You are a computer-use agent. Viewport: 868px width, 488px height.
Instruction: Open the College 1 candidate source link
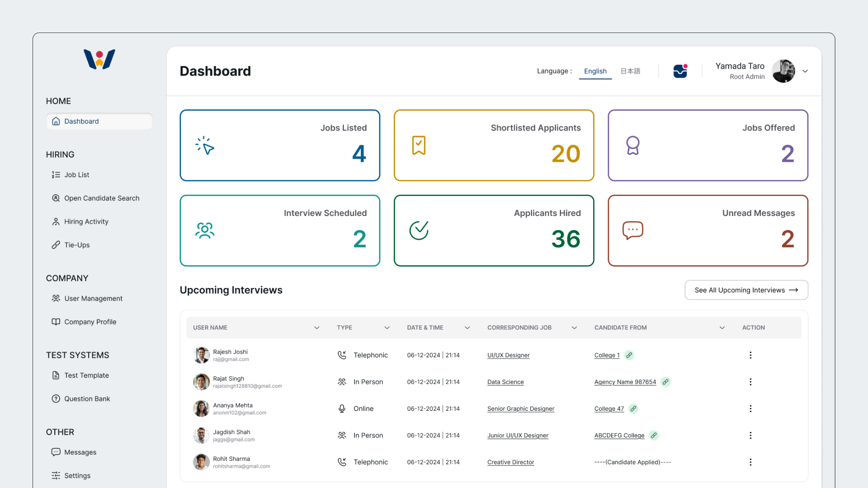(x=607, y=355)
